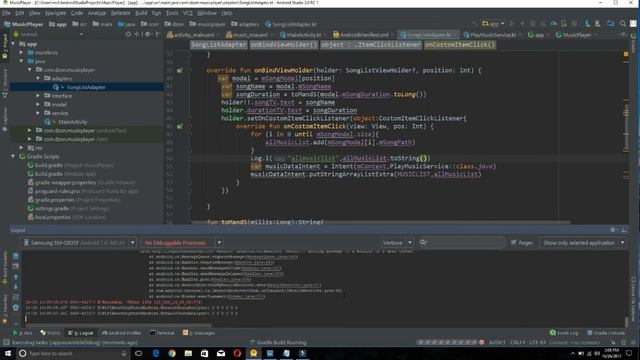Click the scroll-from-source target icon in project panel
Screen dimensions: 640x360
click(128, 35)
